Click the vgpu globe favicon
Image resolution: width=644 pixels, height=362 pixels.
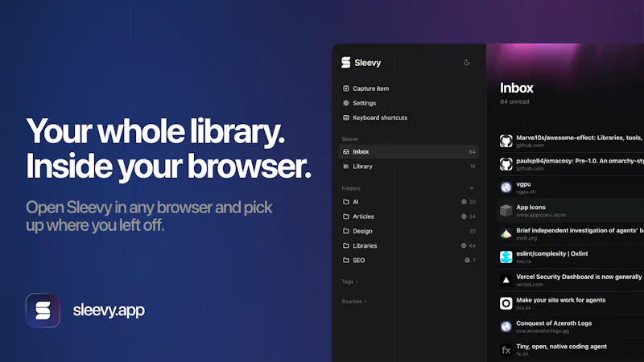coord(506,187)
